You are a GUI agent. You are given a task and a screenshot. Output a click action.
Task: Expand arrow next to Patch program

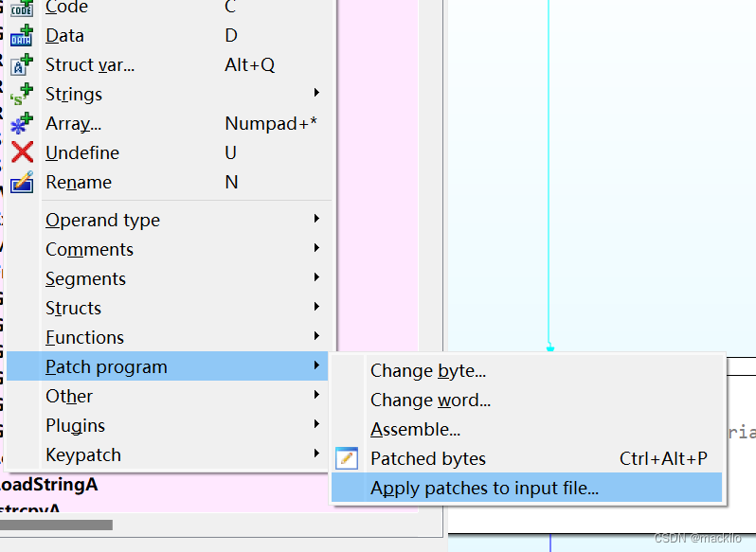coord(316,365)
